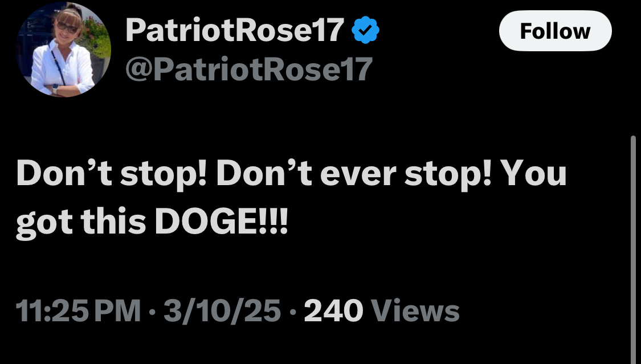The width and height of the screenshot is (641, 364).
Task: Click the 3/10/25 post date
Action: pyautogui.click(x=222, y=311)
